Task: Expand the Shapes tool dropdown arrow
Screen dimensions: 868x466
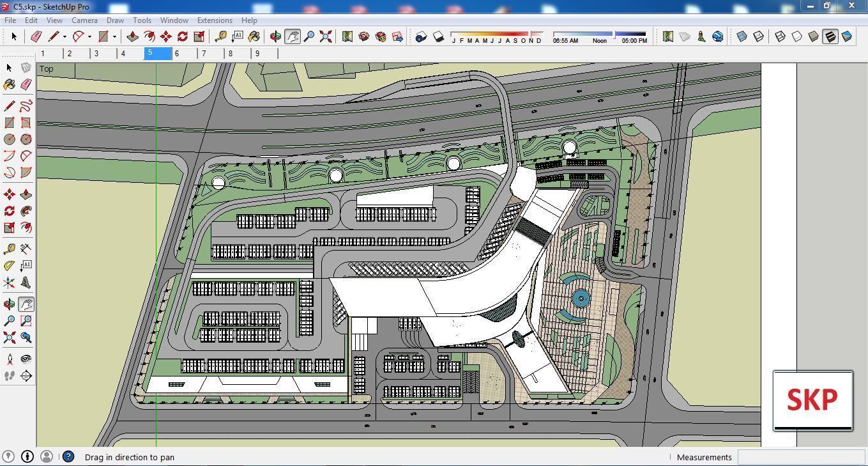Action: 114,36
